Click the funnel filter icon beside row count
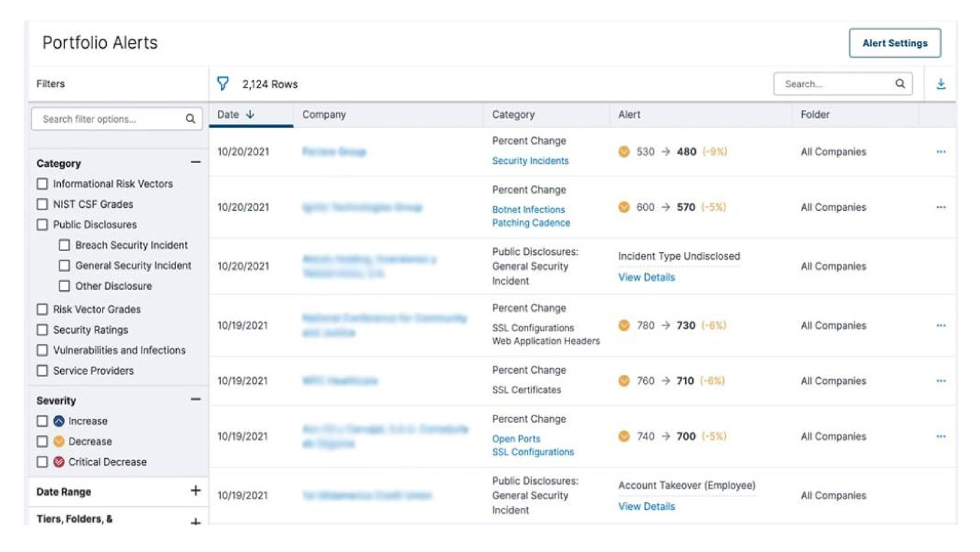The image size is (980, 552). (223, 84)
